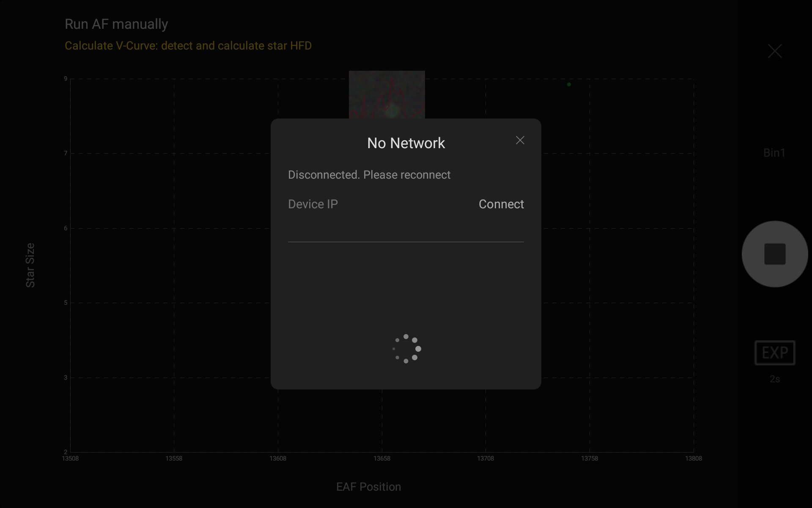The height and width of the screenshot is (508, 812).
Task: Click the 13758 x-axis tick label
Action: [x=589, y=458]
